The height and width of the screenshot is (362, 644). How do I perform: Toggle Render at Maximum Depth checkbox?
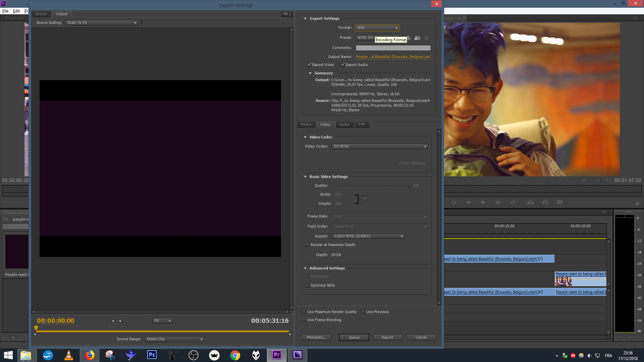pos(307,245)
